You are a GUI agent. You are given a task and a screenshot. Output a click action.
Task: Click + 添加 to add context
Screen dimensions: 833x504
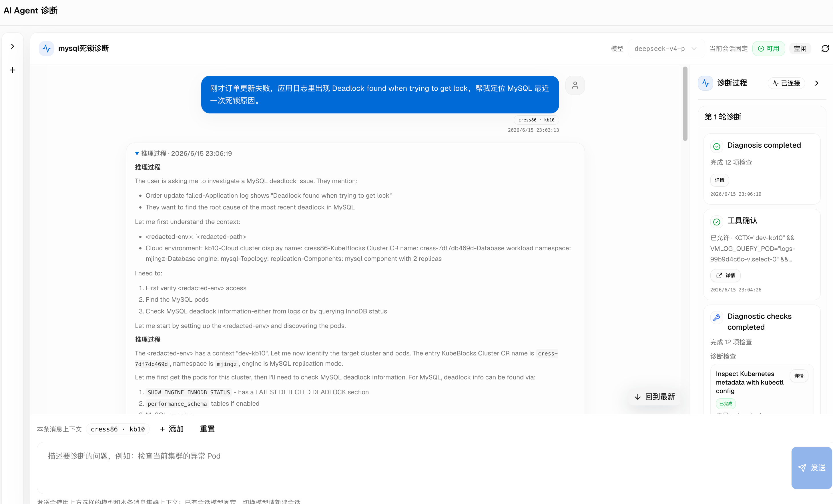pyautogui.click(x=172, y=429)
